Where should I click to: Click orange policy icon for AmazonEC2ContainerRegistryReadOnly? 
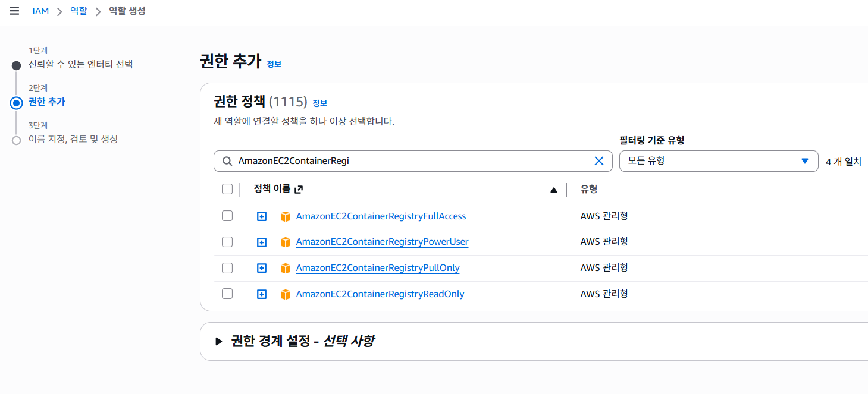(286, 294)
